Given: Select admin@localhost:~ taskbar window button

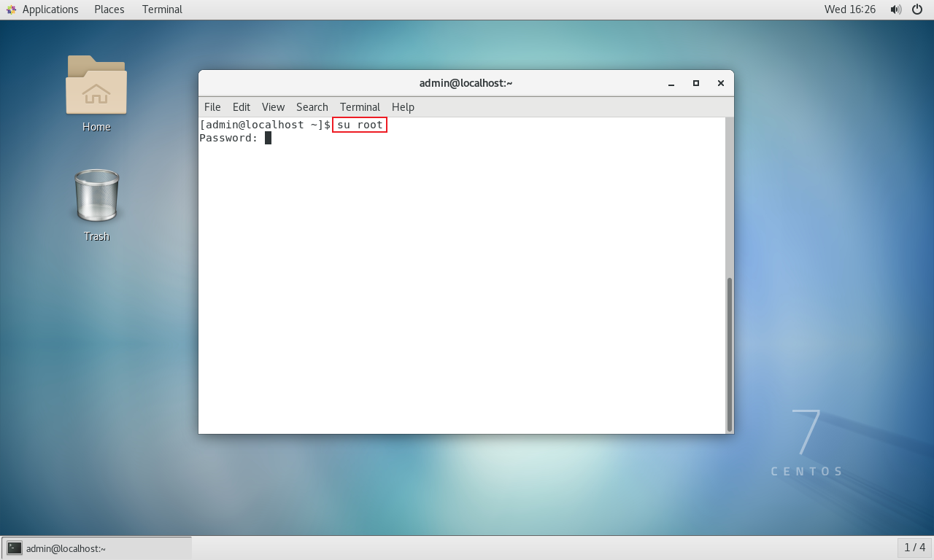Looking at the screenshot, I should coord(97,548).
